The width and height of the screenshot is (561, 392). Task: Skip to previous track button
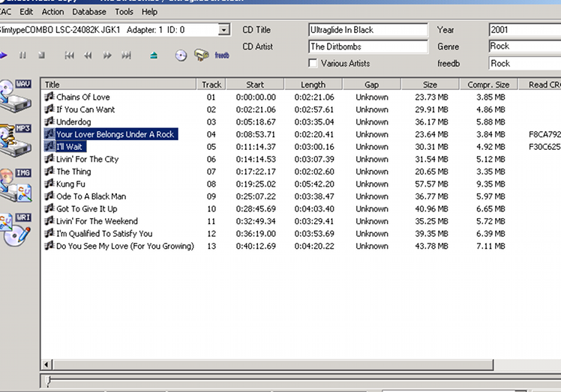[70, 55]
